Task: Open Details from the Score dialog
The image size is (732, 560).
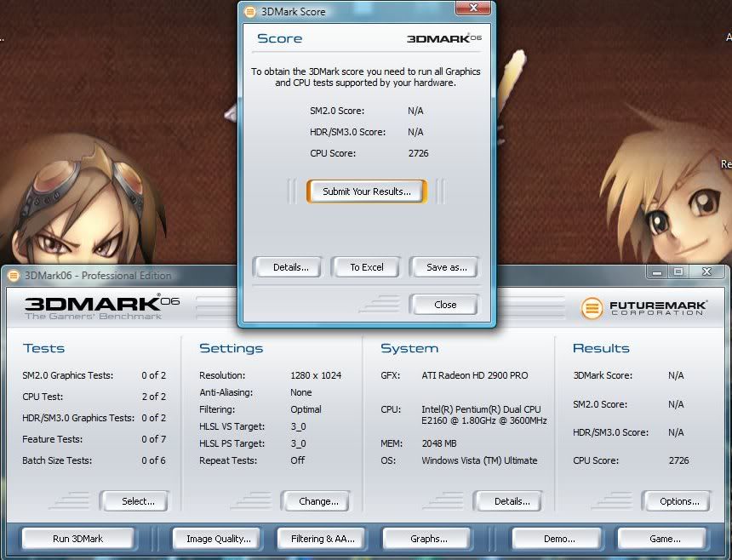Action: point(287,266)
